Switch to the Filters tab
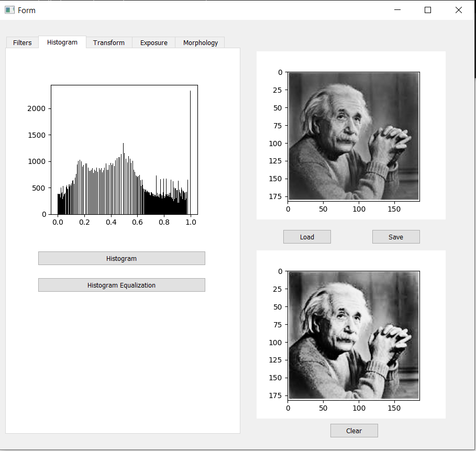The height and width of the screenshot is (451, 476). pyautogui.click(x=22, y=42)
